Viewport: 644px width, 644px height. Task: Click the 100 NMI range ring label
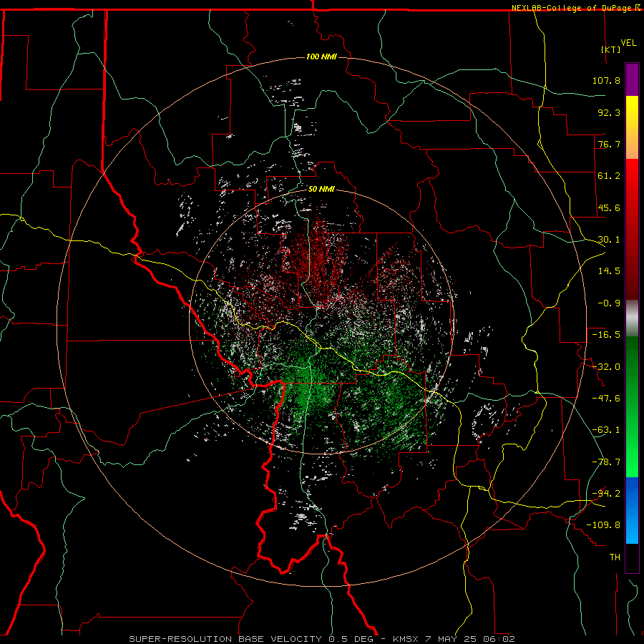(321, 57)
